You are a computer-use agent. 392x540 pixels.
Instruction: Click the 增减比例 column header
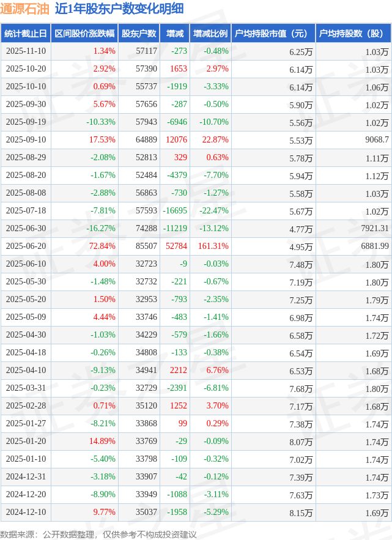(x=210, y=34)
